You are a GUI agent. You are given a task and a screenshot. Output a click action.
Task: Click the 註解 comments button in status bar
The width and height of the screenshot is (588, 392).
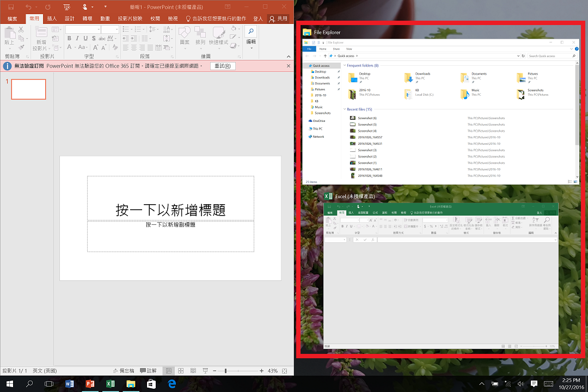[x=148, y=371]
